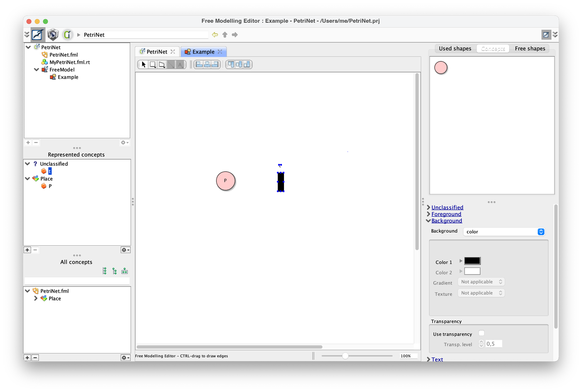Expand the Unclassified inspector section link

447,207
